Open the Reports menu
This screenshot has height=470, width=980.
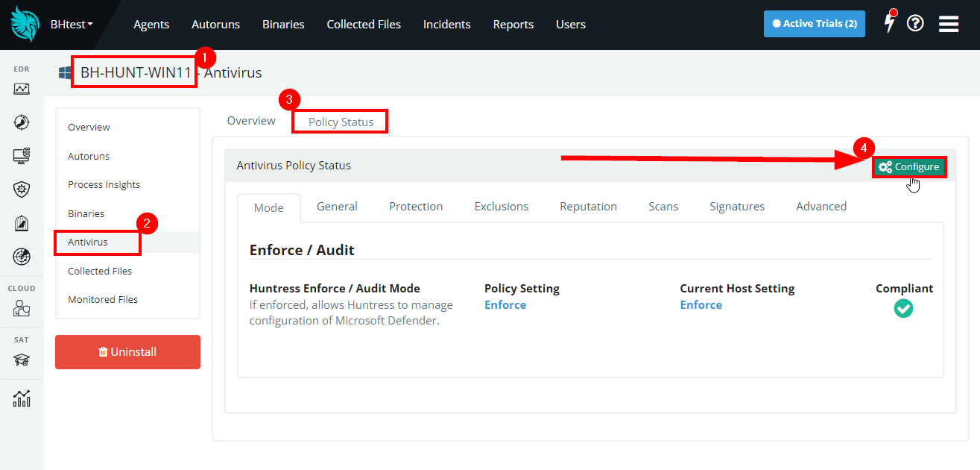(513, 24)
